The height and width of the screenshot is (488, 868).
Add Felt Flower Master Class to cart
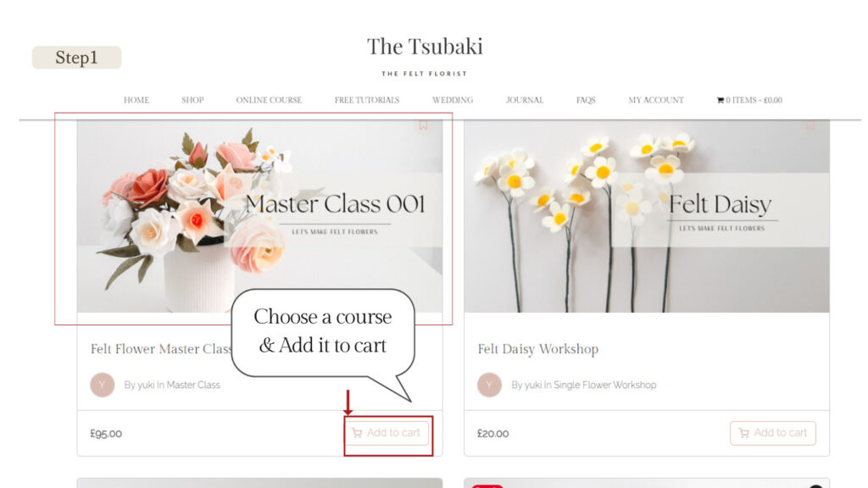(x=387, y=433)
